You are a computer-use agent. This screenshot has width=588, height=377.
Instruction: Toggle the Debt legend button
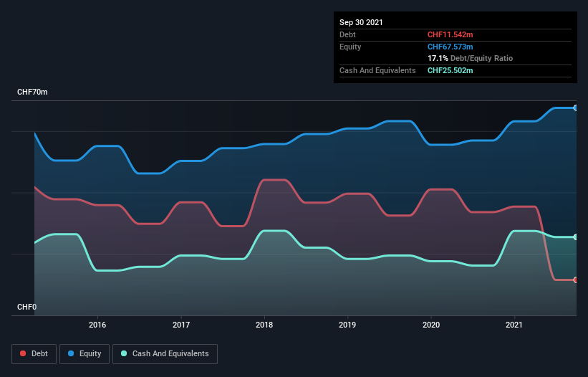(34, 354)
